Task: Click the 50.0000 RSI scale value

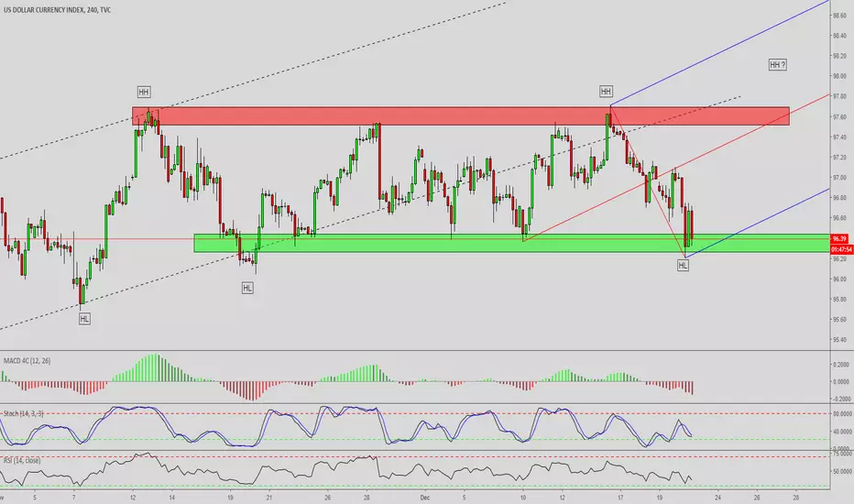Action: (842, 471)
